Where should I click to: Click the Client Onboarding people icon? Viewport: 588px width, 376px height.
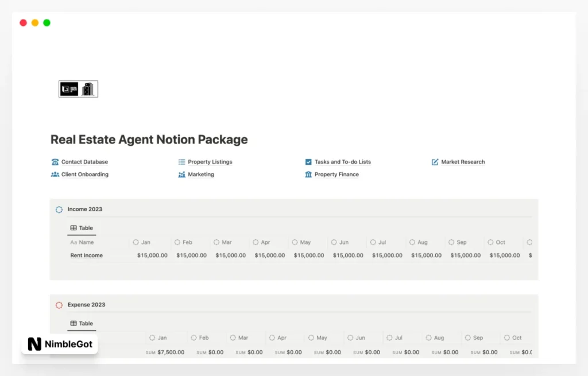pyautogui.click(x=55, y=175)
